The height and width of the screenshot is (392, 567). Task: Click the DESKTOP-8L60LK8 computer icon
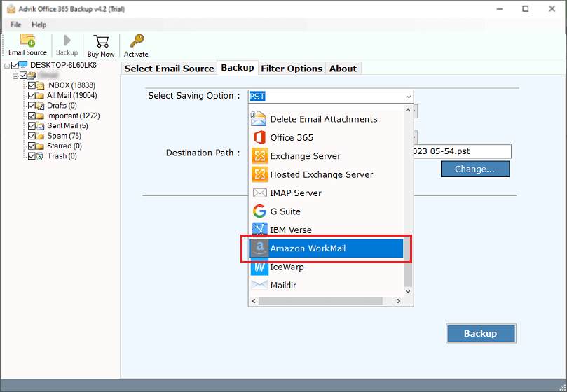coord(23,65)
